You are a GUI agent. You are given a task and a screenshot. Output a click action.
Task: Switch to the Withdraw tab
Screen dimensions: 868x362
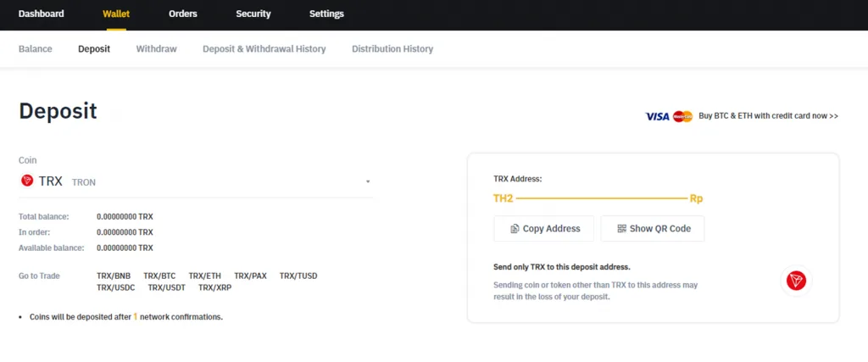coord(157,48)
